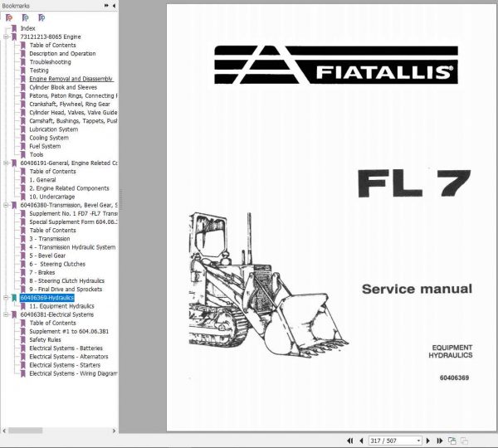498x448 pixels.
Task: Select 60406191-General, Engine Related bookmark
Action: 69,163
